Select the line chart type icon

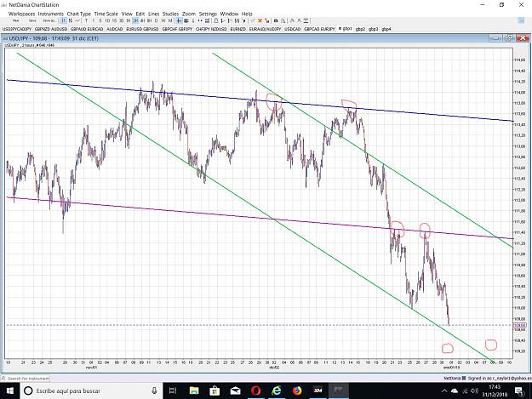[77, 20]
